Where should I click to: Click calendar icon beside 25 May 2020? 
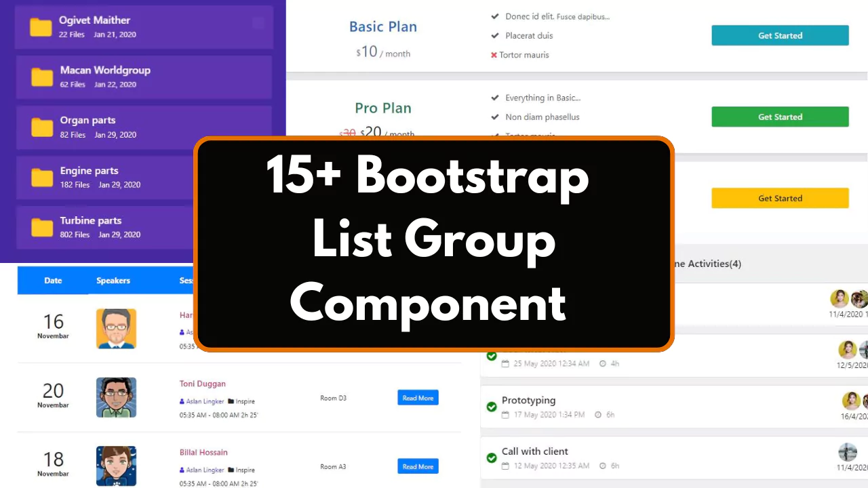click(x=505, y=363)
